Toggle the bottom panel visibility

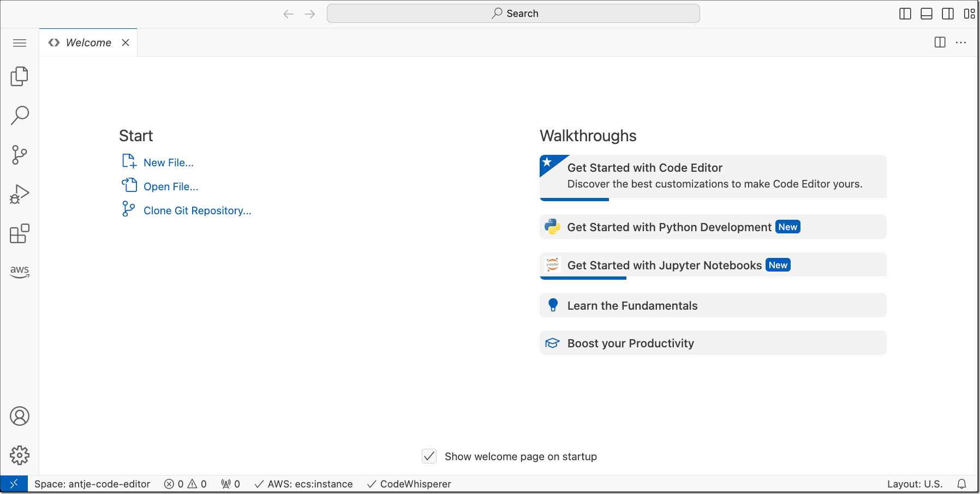pyautogui.click(x=927, y=14)
